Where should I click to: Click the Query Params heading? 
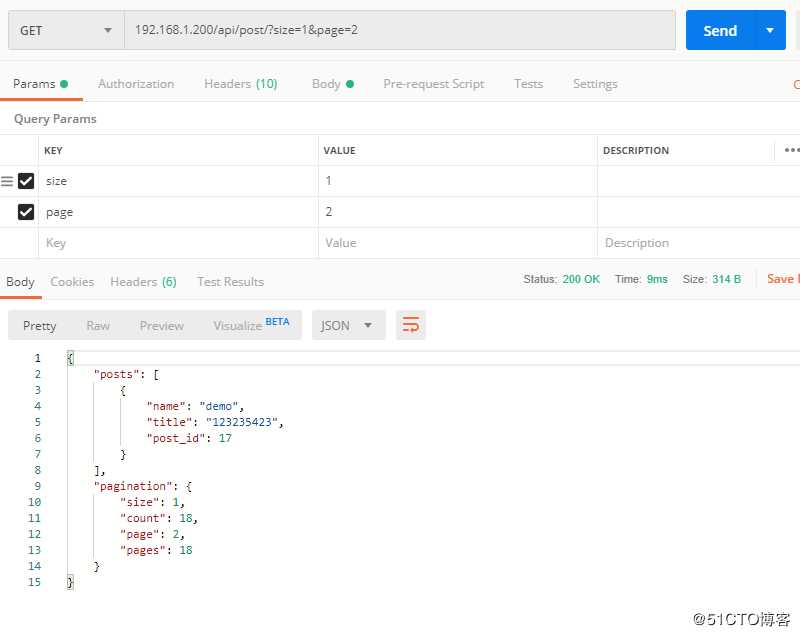[x=55, y=119]
